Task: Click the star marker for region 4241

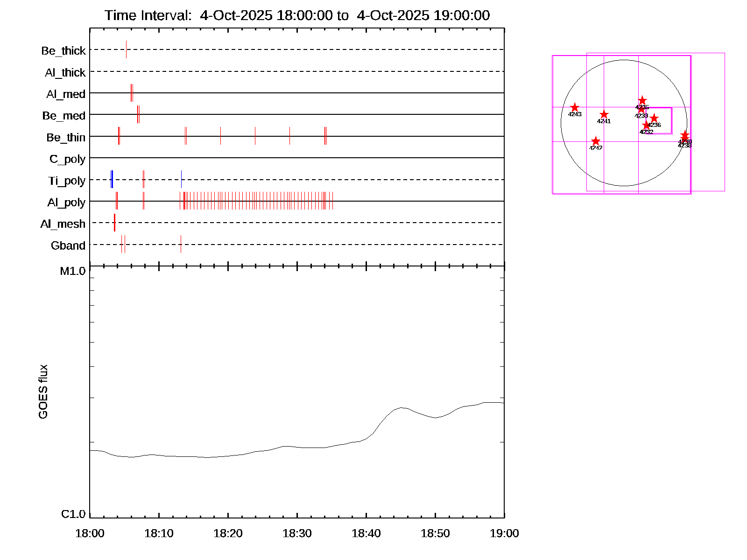Action: (x=604, y=114)
